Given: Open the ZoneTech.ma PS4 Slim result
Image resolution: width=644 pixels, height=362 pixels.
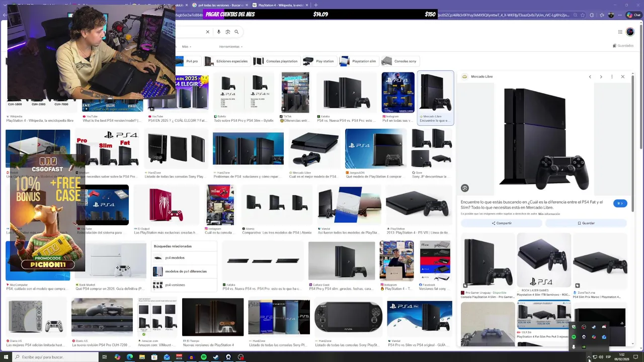Looking at the screenshot, I should 600,261.
